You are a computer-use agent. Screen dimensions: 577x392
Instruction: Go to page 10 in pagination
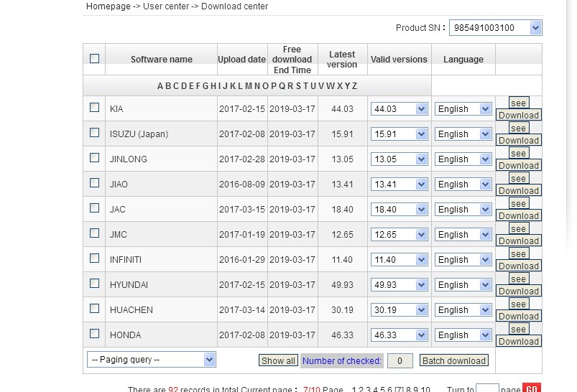425,389
